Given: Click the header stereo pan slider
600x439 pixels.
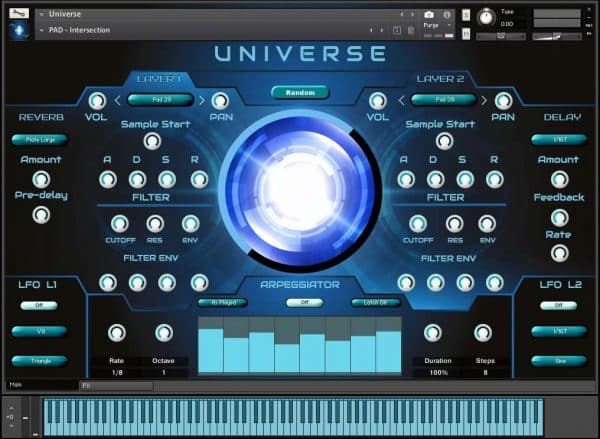Looking at the screenshot, I should [x=501, y=36].
